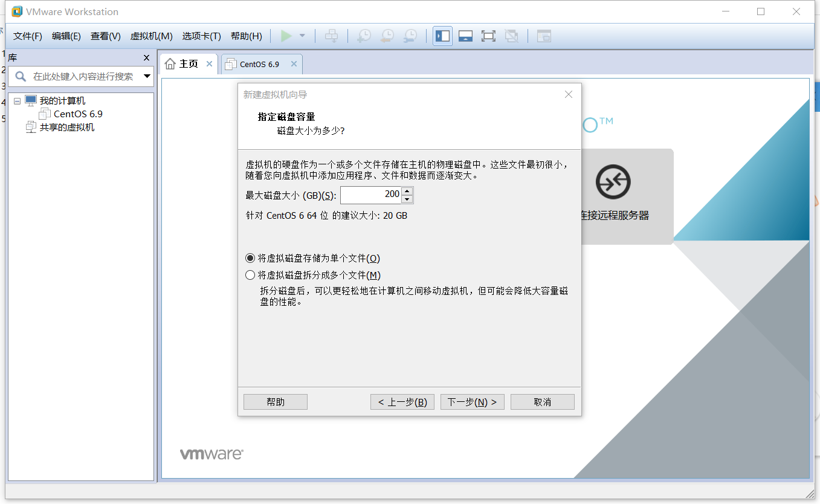Image resolution: width=820 pixels, height=504 pixels.
Task: Click the VMware Workstation title bar icon
Action: [17, 11]
